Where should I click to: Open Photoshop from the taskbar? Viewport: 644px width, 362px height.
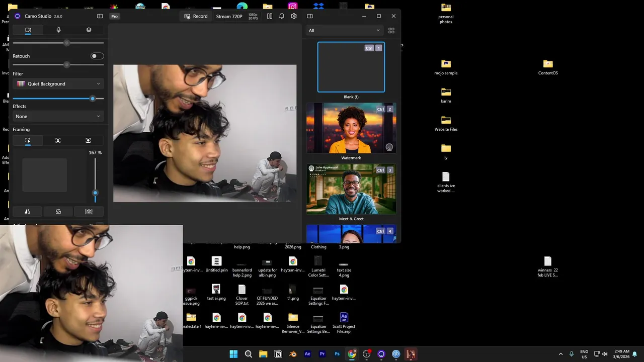tap(337, 354)
